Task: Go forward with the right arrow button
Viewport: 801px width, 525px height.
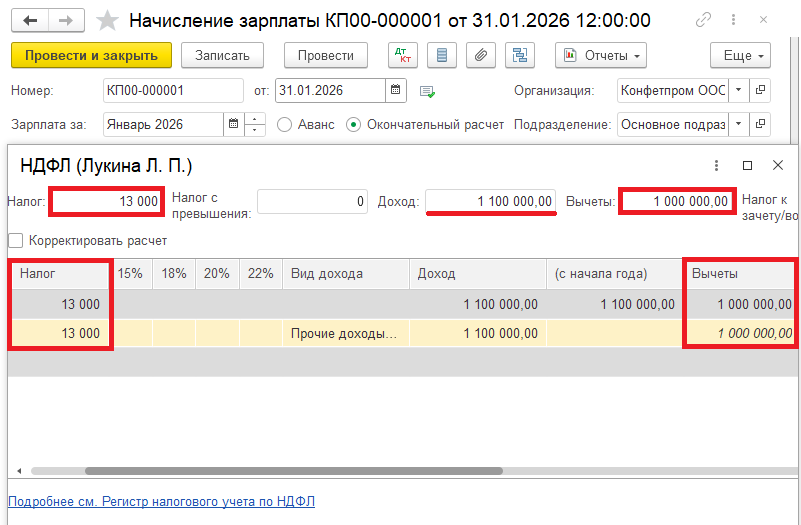Action: (66, 20)
